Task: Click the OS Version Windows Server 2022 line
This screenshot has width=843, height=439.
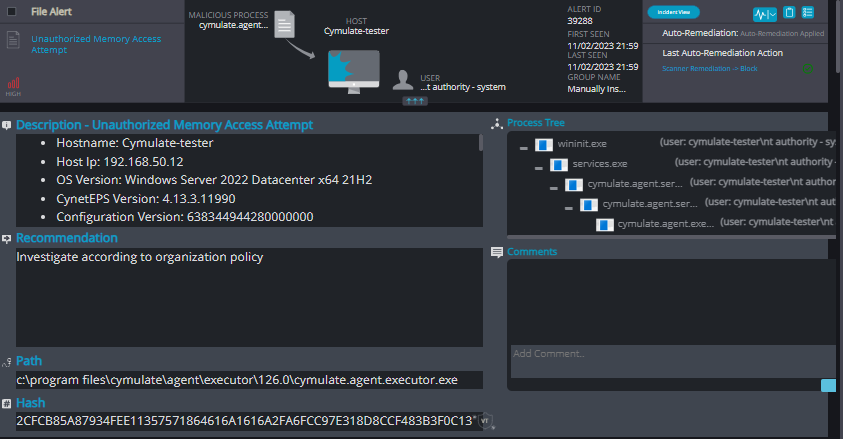Action: coord(215,180)
